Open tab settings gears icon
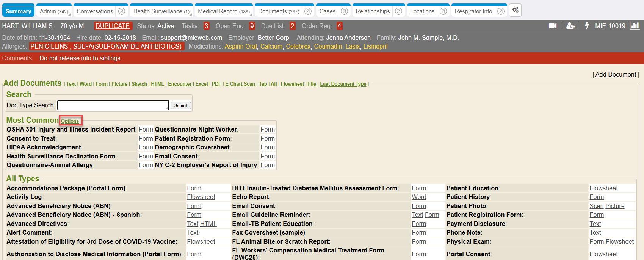Image resolution: width=644 pixels, height=260 pixels. tap(516, 10)
